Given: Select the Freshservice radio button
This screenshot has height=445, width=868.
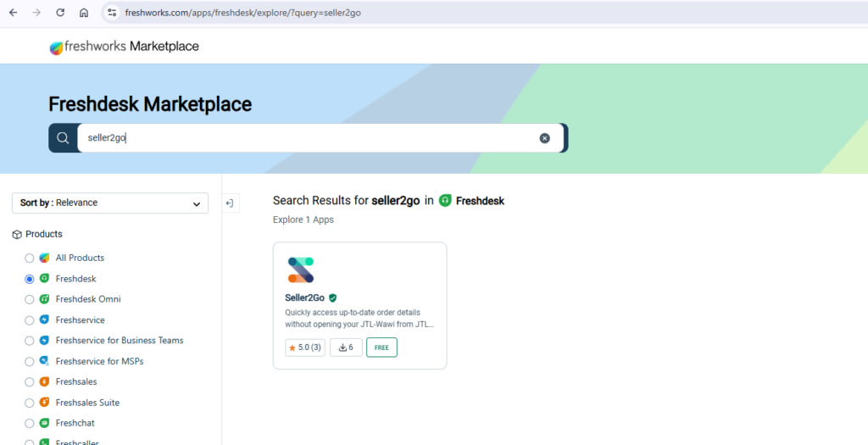Looking at the screenshot, I should click(30, 320).
